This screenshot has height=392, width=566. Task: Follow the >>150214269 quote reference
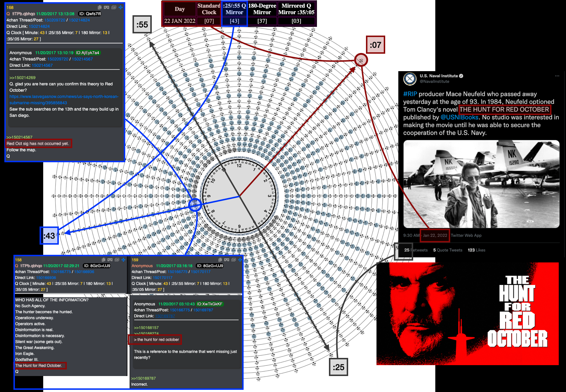[x=23, y=78]
